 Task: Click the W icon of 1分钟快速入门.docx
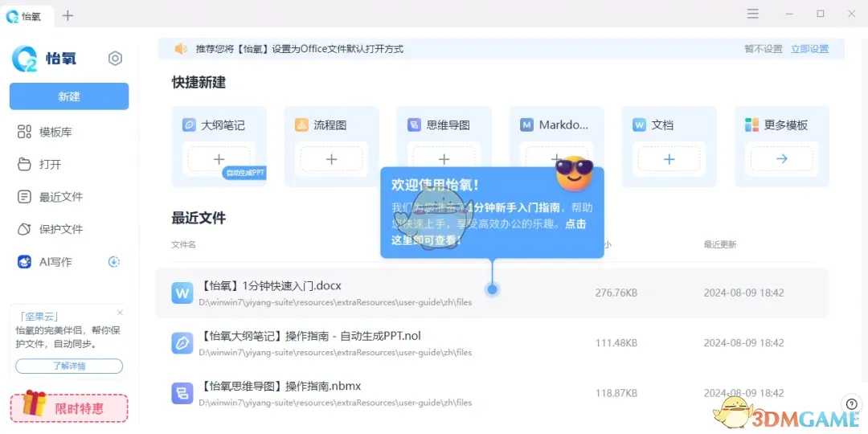[x=182, y=293]
